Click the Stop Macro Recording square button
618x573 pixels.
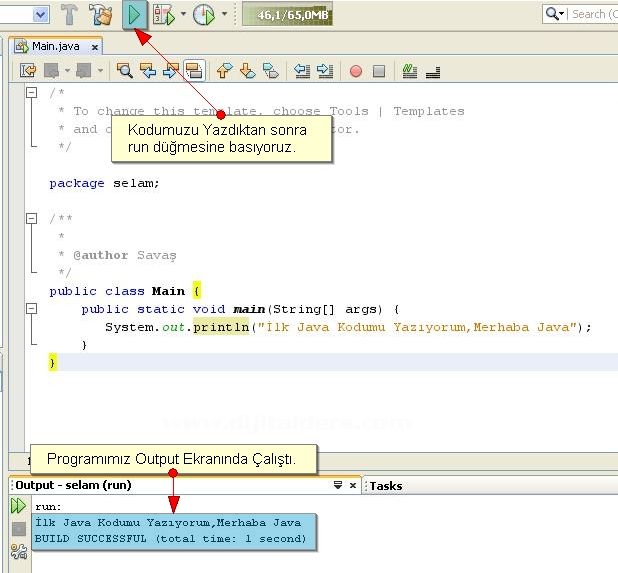[x=379, y=71]
